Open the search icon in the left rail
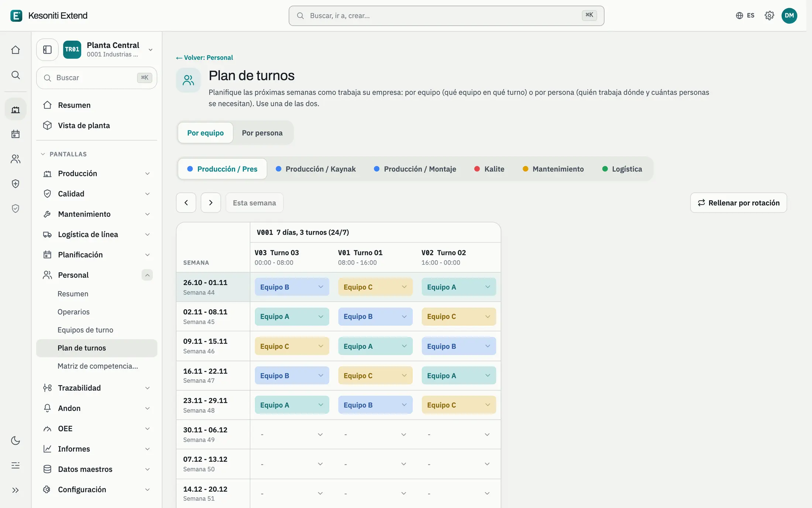Image resolution: width=812 pixels, height=508 pixels. click(16, 75)
